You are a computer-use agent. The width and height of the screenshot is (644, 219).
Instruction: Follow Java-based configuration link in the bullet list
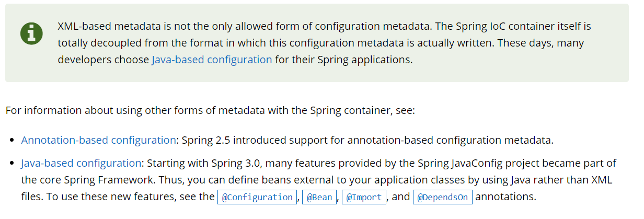81,163
